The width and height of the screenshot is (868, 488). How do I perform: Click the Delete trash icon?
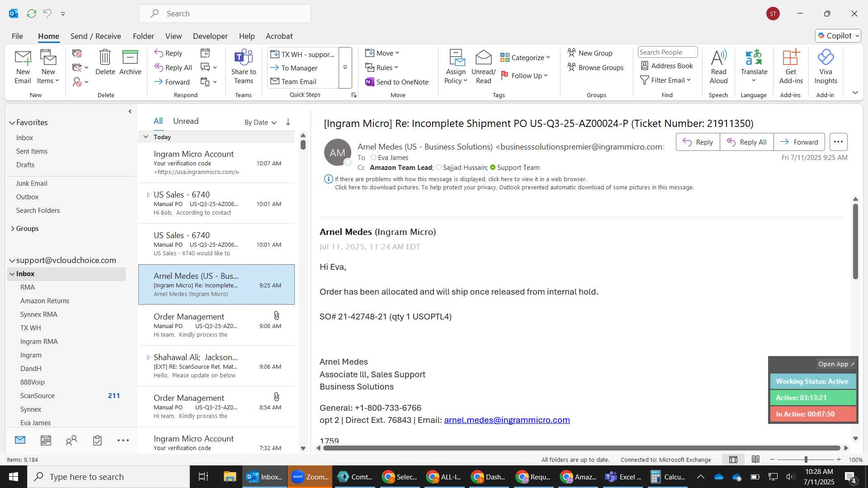(x=105, y=57)
